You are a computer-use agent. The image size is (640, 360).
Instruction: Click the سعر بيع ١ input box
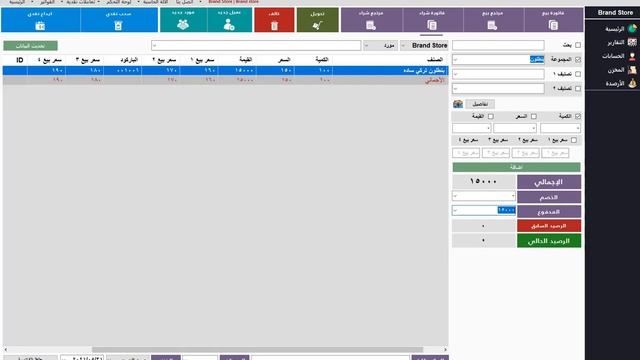coord(556,153)
